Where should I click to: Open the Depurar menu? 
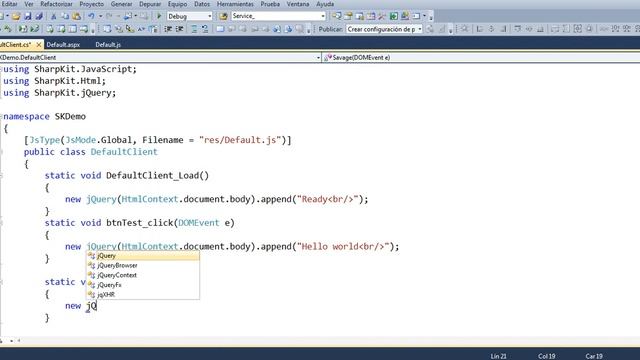click(150, 4)
